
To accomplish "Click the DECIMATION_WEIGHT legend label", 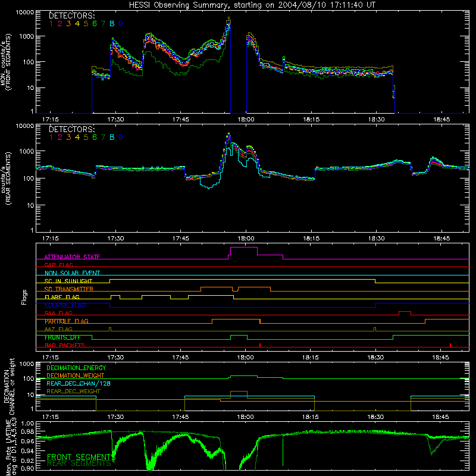I will click(x=76, y=375).
